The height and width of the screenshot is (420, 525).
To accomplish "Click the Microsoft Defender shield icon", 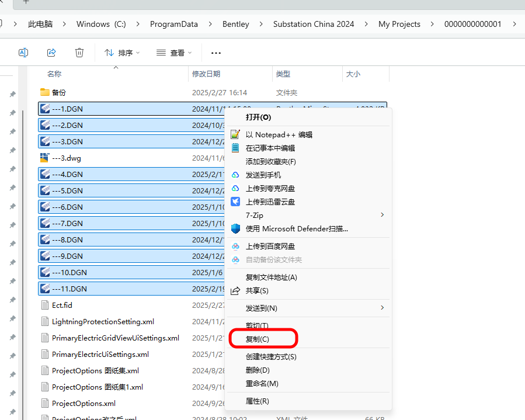I will coord(235,229).
